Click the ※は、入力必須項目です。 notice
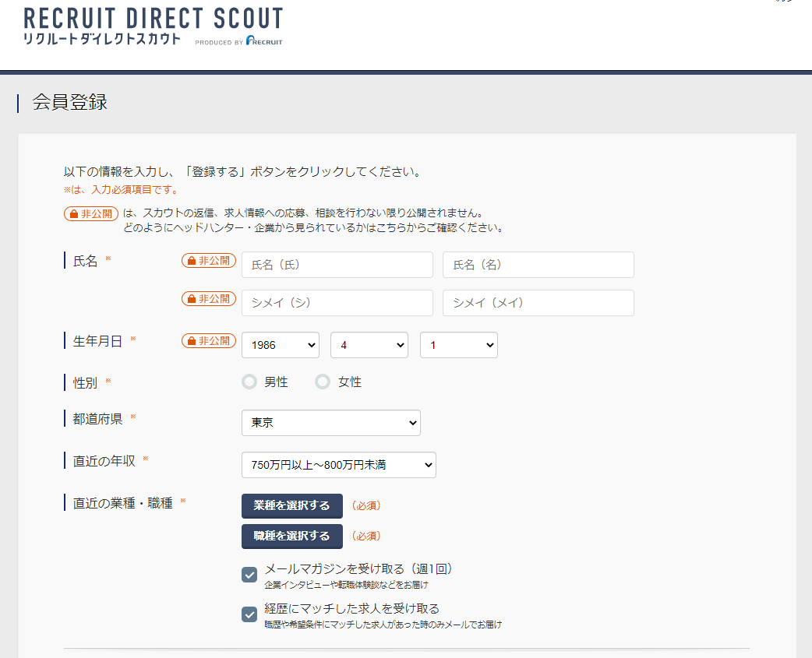 tap(122, 190)
